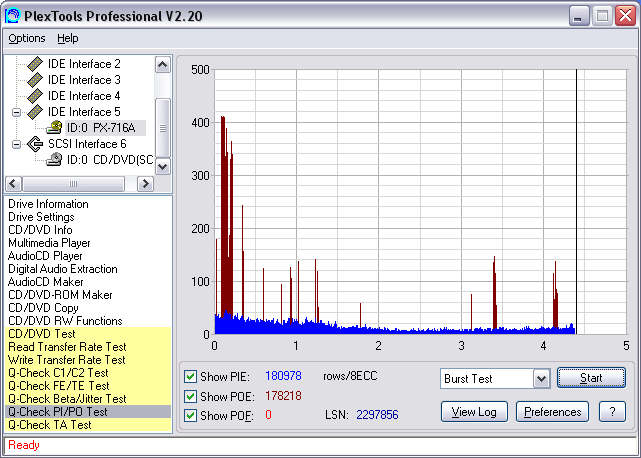Click the POE count 178218
The height and width of the screenshot is (458, 641).
(x=283, y=396)
